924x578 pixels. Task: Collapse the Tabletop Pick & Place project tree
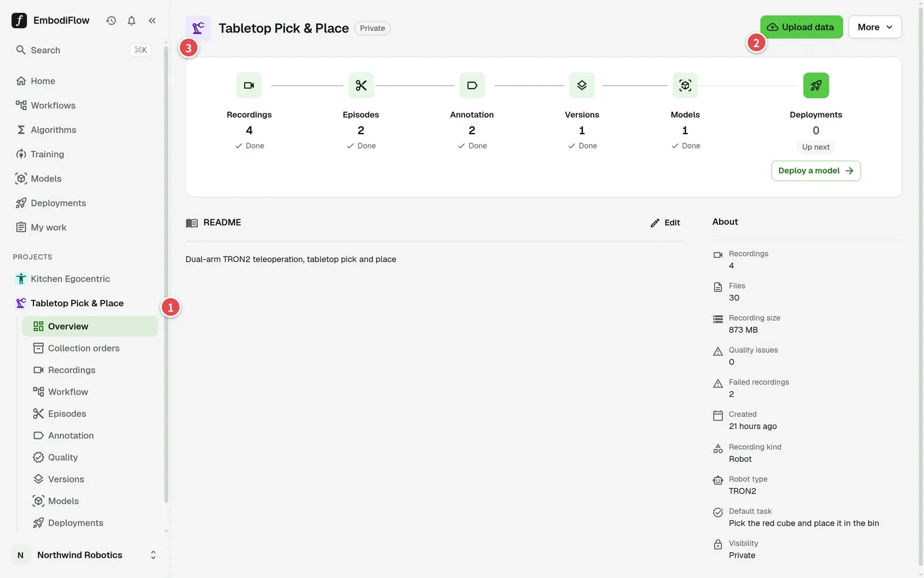point(77,303)
